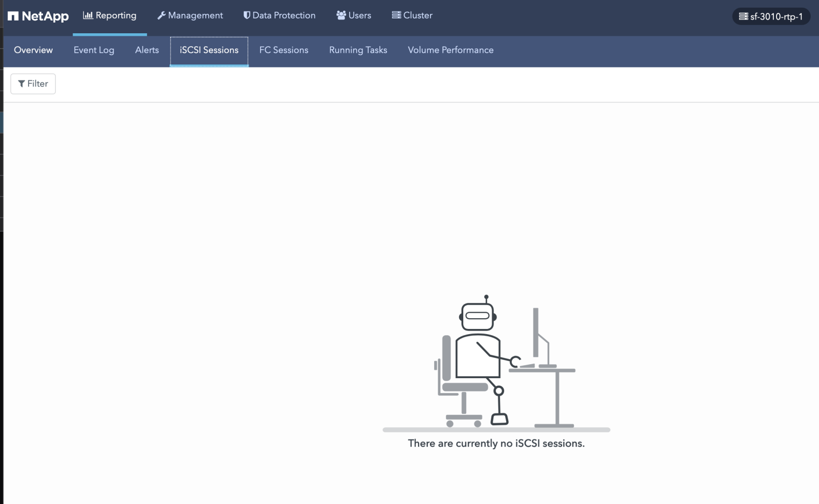
Task: Show the Volume Performance tab
Action: 450,50
